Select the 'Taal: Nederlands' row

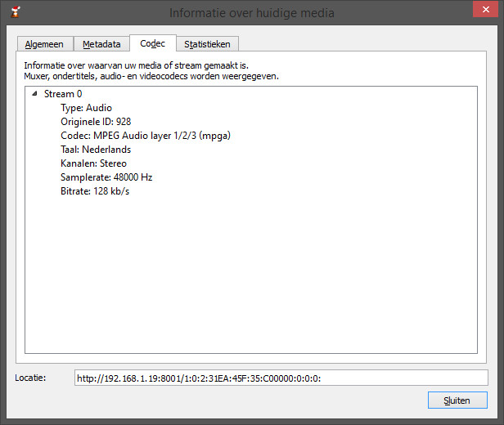coord(96,150)
